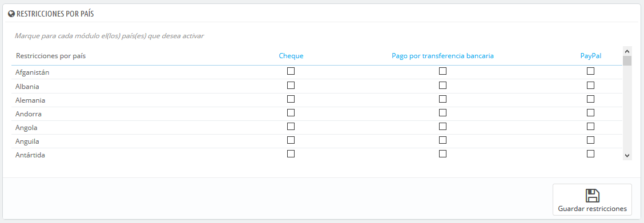The height and width of the screenshot is (223, 644).
Task: Select Pago por transferencia bancaria header
Action: [x=443, y=56]
